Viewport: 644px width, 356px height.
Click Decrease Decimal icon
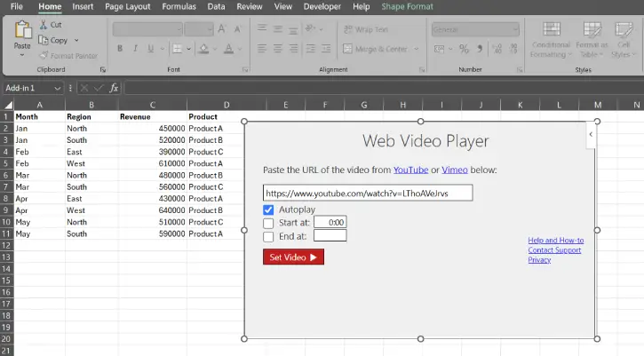[513, 49]
